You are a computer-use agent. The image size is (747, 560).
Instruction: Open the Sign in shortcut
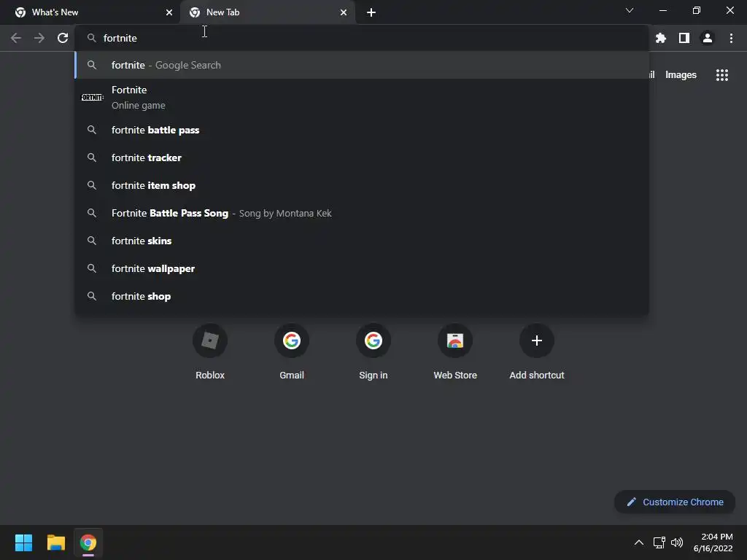tap(373, 352)
